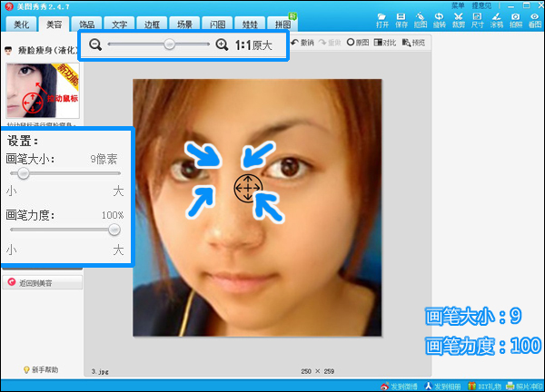Click the zoom out magnifier icon
Image resolution: width=545 pixels, height=392 pixels.
(x=95, y=44)
